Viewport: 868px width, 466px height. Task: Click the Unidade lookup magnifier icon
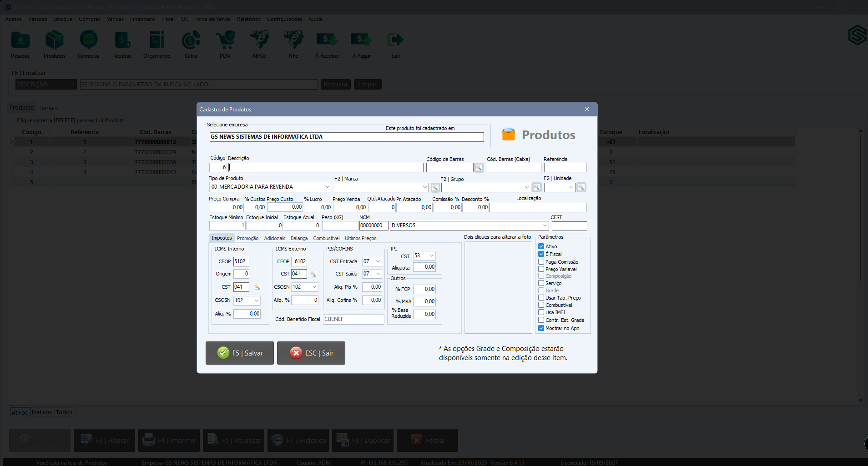(x=581, y=187)
